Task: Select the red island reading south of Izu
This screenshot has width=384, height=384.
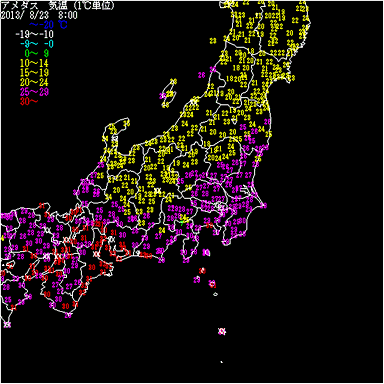Action: (x=202, y=271)
